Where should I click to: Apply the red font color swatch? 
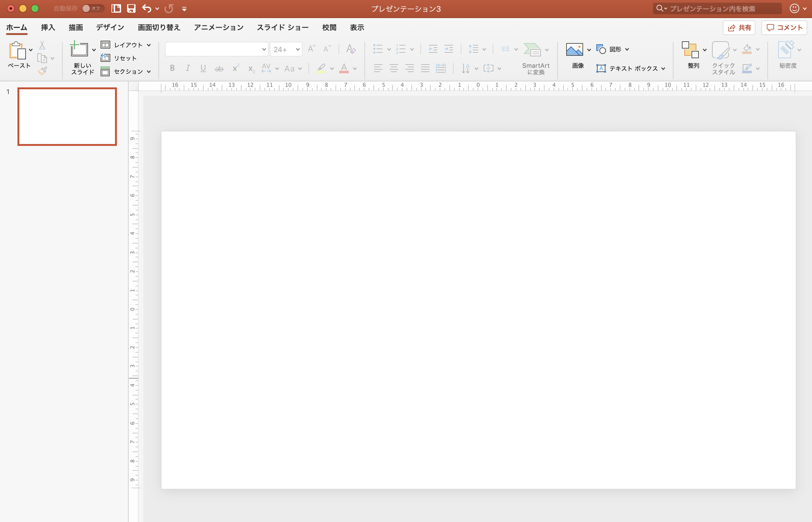click(x=344, y=68)
